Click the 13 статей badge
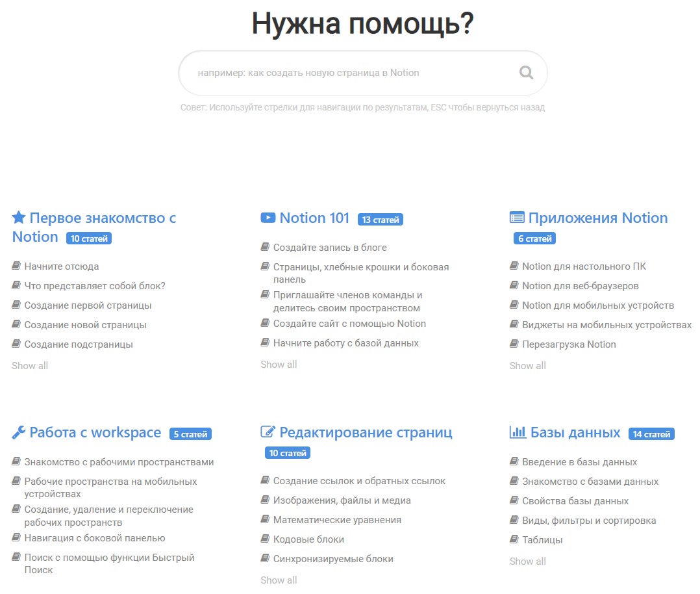 (x=381, y=220)
